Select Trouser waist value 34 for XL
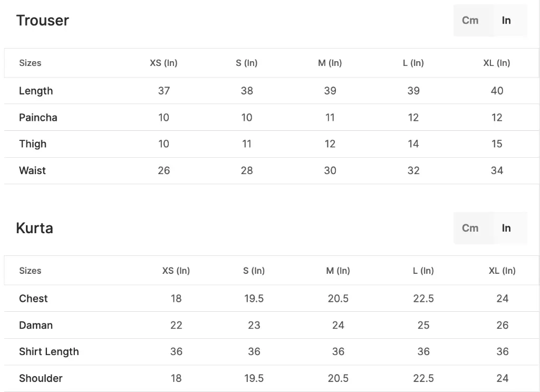Viewport: 540px width, 392px height. click(x=497, y=170)
